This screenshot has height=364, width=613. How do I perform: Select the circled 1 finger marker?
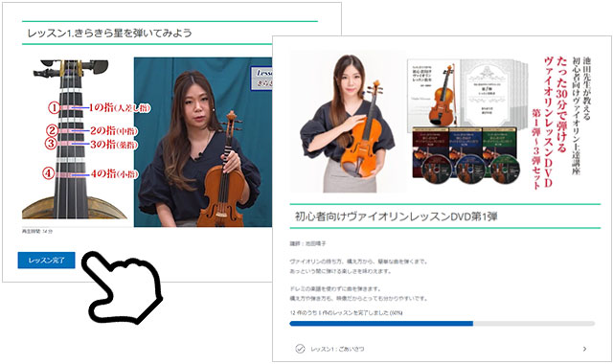click(x=54, y=107)
